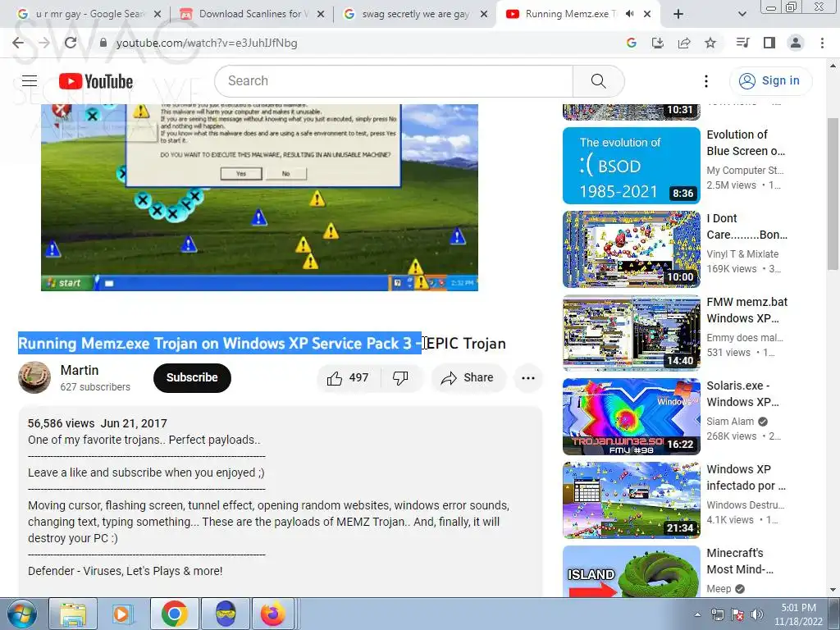Switch to Download Scanlines tab
This screenshot has width=840, height=630.
tap(252, 14)
